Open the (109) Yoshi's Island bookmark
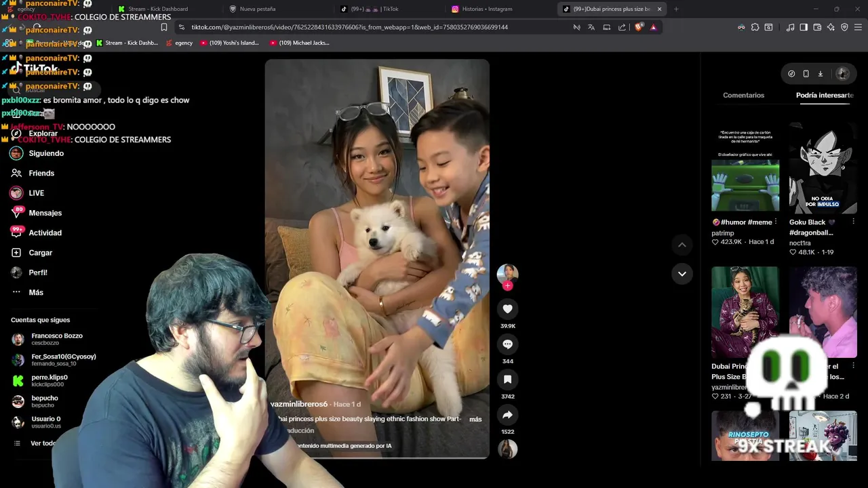The height and width of the screenshot is (488, 868). tap(229, 43)
